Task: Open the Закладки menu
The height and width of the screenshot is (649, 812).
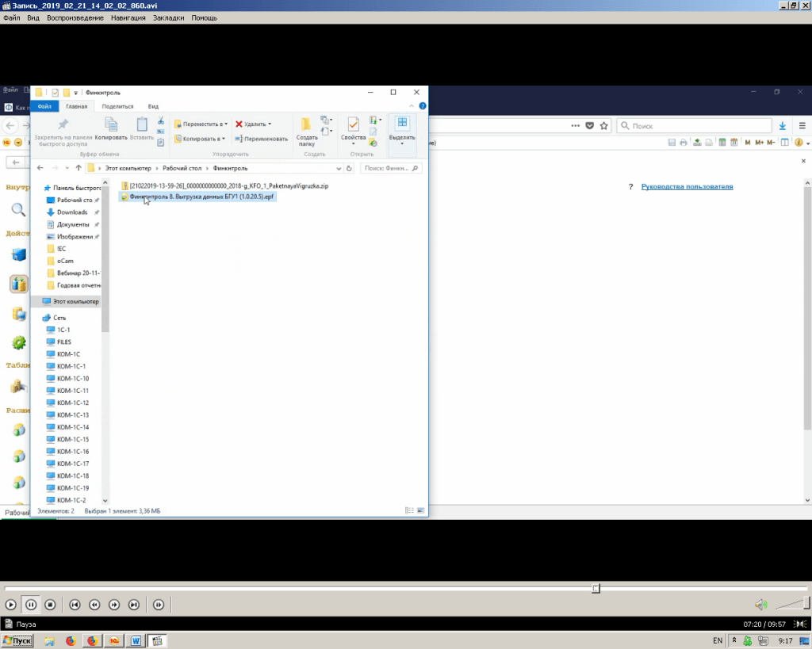Action: (x=168, y=17)
